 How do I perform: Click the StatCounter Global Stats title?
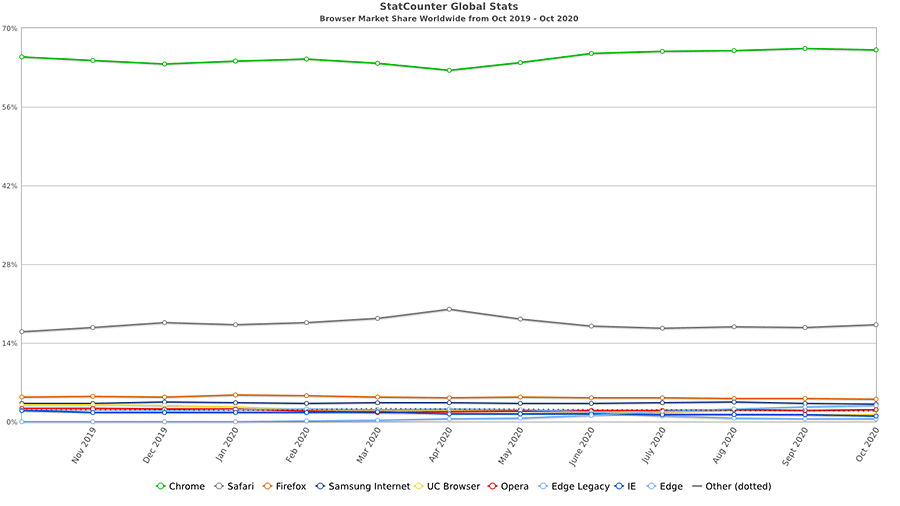pos(448,6)
